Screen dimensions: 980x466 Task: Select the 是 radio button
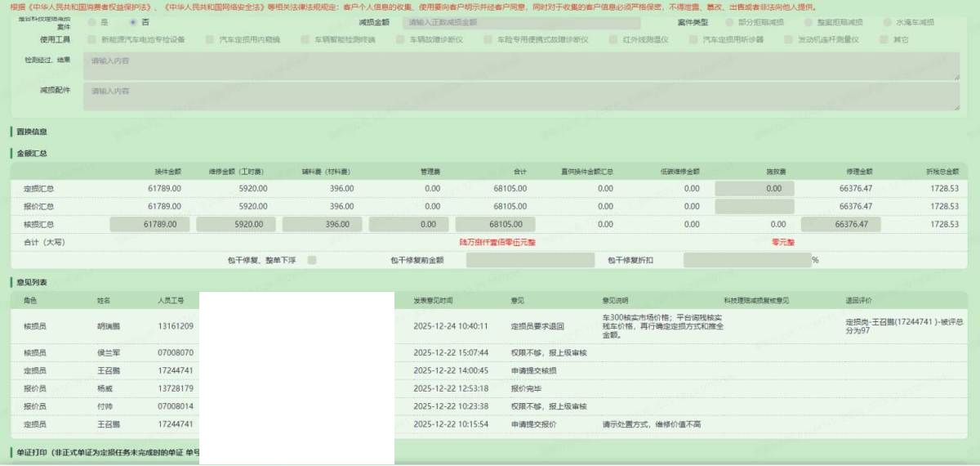91,22
